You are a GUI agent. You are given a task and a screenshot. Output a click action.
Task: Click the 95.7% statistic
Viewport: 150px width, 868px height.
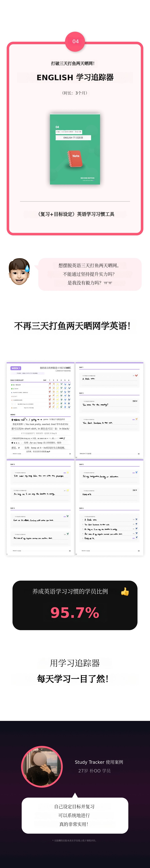(75, 612)
